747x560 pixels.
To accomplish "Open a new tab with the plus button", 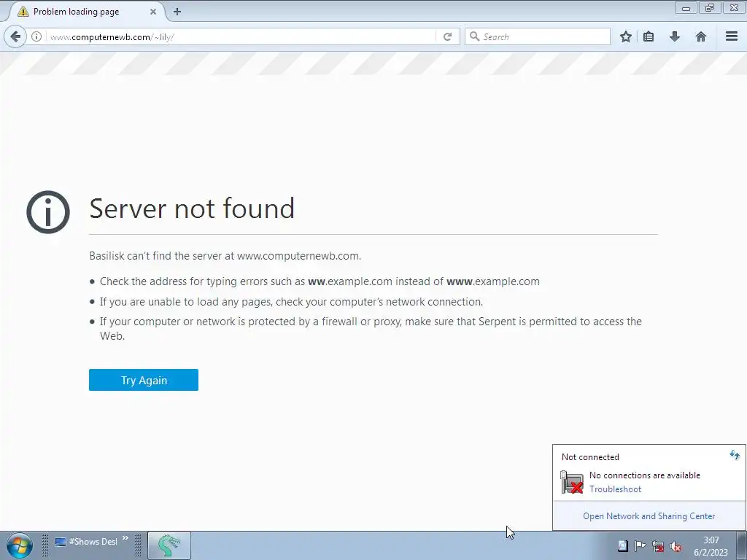I will (x=177, y=12).
